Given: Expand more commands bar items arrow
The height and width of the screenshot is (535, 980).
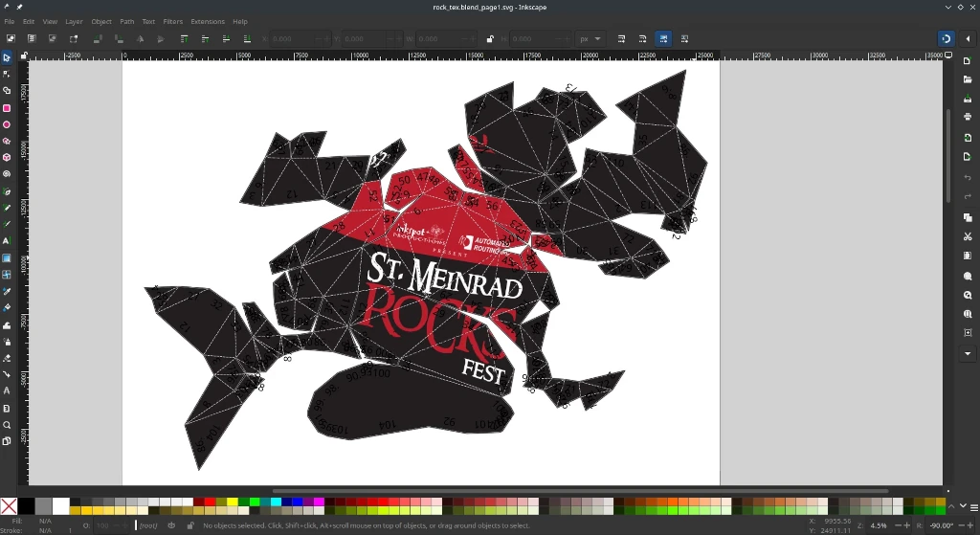Looking at the screenshot, I should click(x=968, y=354).
